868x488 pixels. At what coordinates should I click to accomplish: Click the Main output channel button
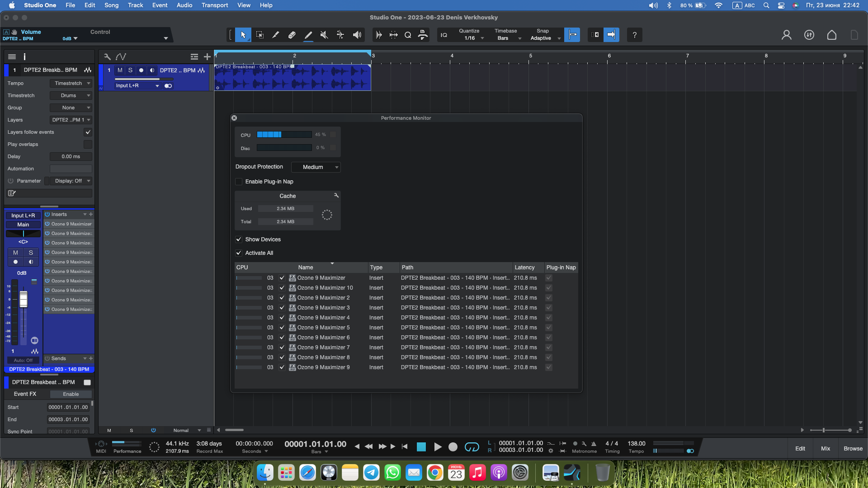click(x=23, y=225)
